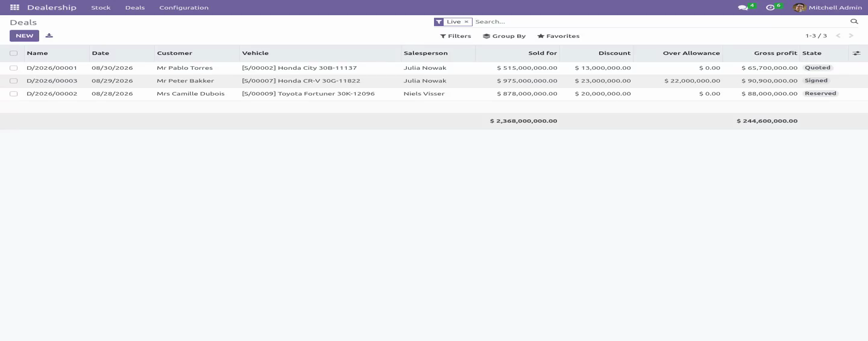Open optional columns settings icon
The height and width of the screenshot is (341, 868).
click(857, 53)
